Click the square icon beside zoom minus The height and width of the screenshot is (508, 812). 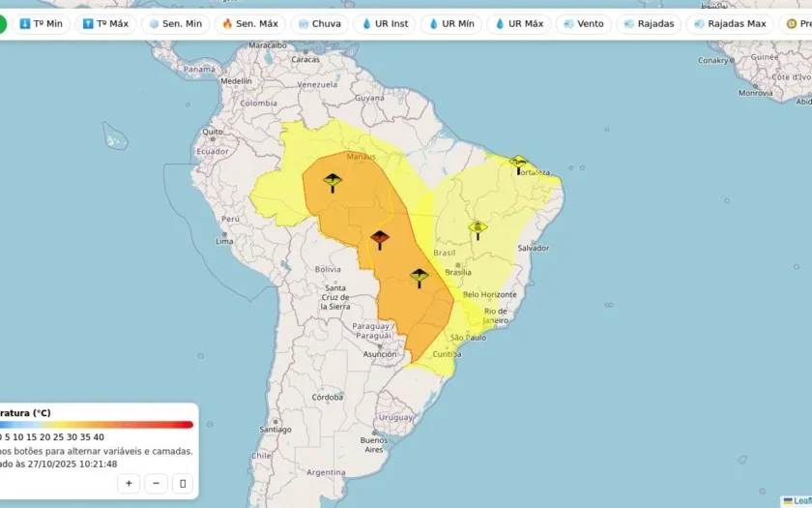coord(183,484)
